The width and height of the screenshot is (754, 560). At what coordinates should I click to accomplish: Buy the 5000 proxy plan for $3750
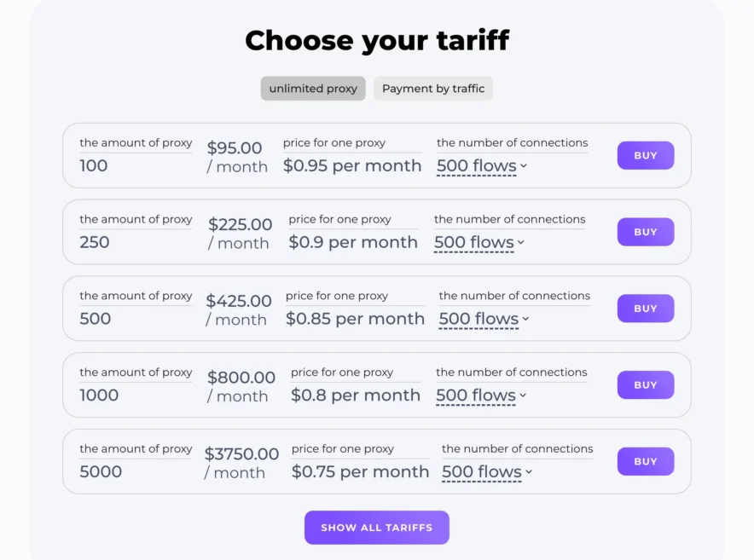645,461
